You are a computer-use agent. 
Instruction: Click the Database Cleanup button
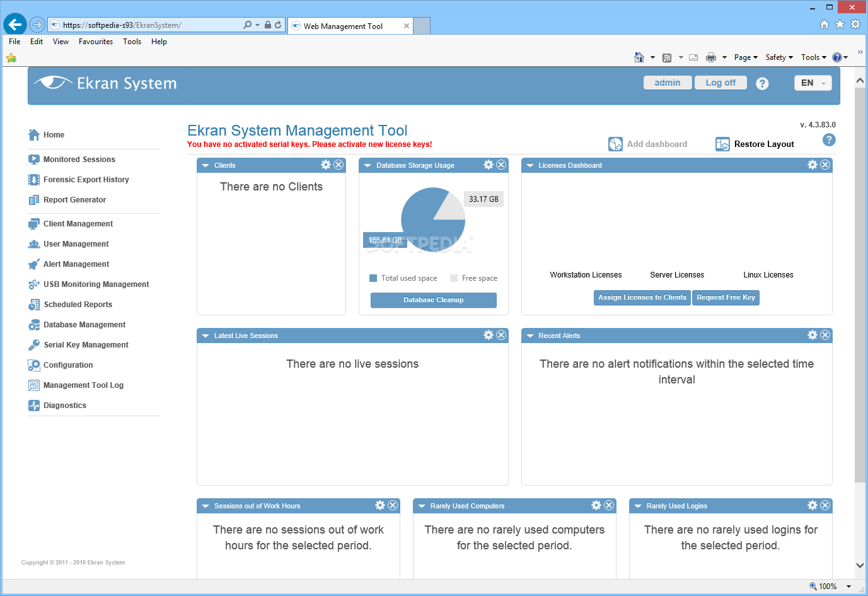(x=434, y=300)
